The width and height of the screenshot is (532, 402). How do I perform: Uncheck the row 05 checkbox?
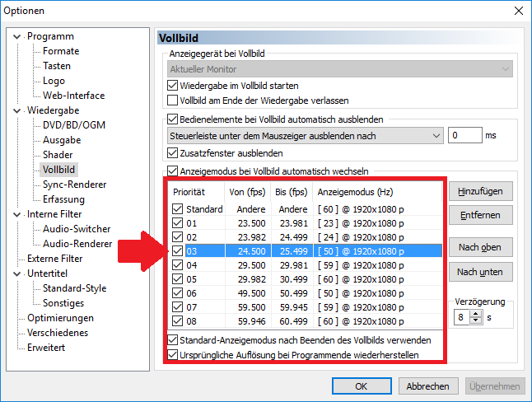tap(177, 279)
